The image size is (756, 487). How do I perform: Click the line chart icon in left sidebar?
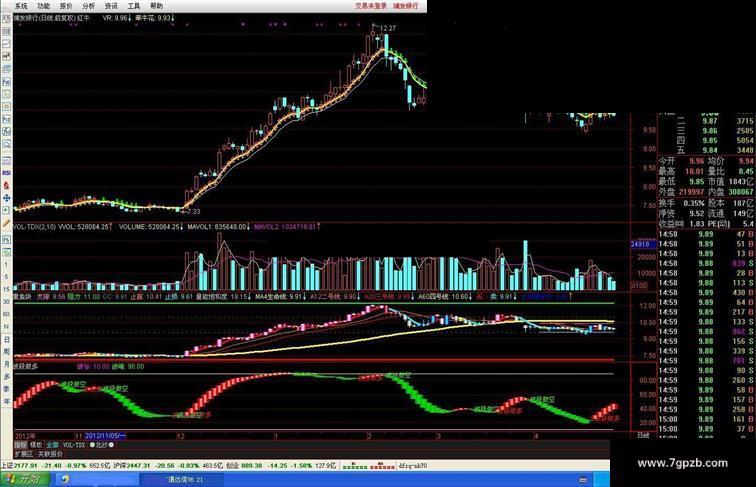click(x=6, y=44)
